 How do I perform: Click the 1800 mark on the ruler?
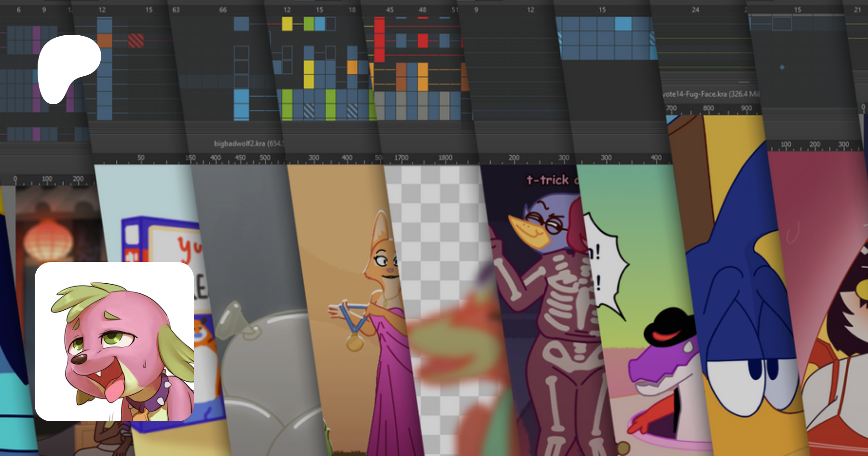pos(445,158)
